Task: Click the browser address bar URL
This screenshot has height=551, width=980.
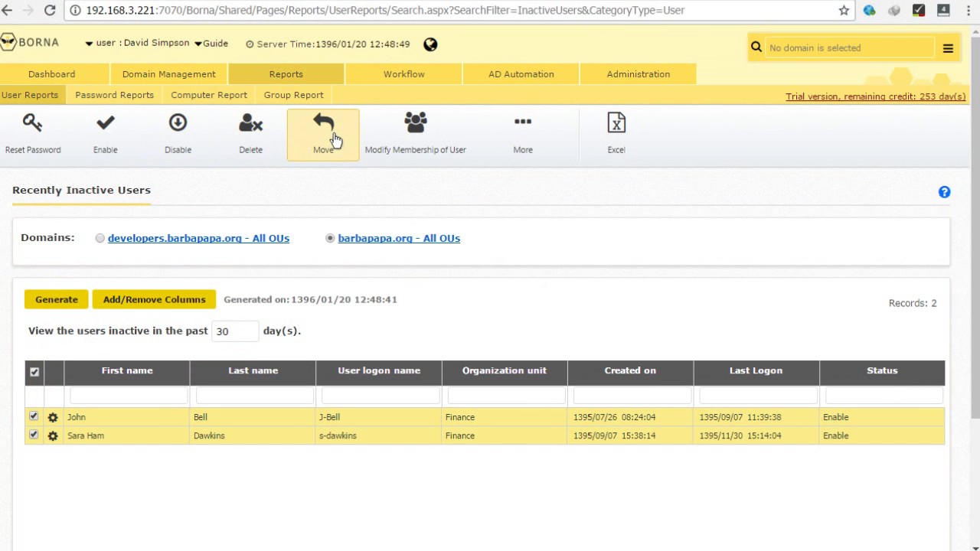Action: click(x=385, y=11)
